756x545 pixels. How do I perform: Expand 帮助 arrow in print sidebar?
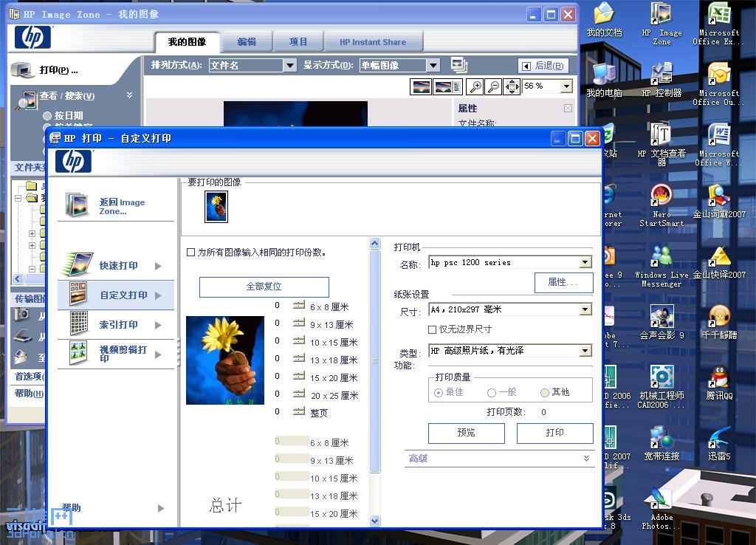[161, 508]
